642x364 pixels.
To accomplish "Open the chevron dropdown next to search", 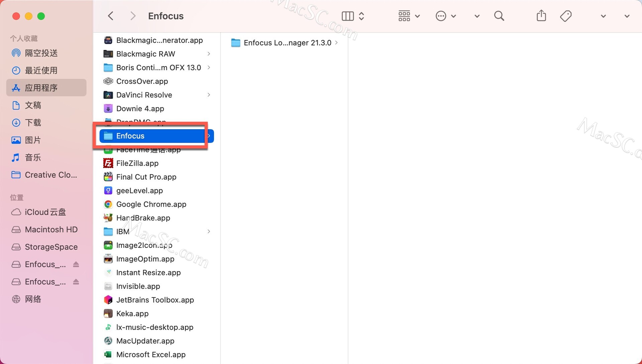I will click(x=477, y=16).
